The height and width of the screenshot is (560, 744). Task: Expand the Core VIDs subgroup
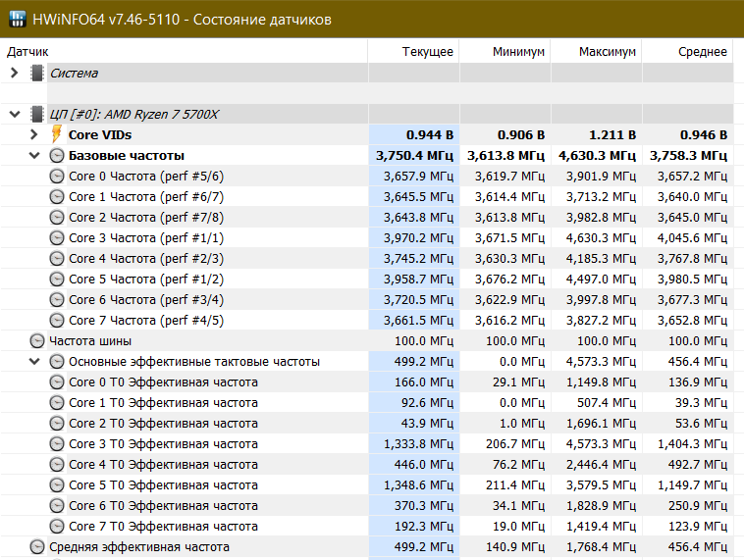coord(33,134)
